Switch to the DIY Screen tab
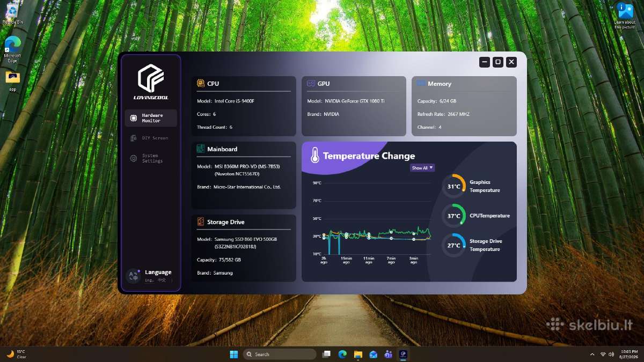 coord(151,138)
